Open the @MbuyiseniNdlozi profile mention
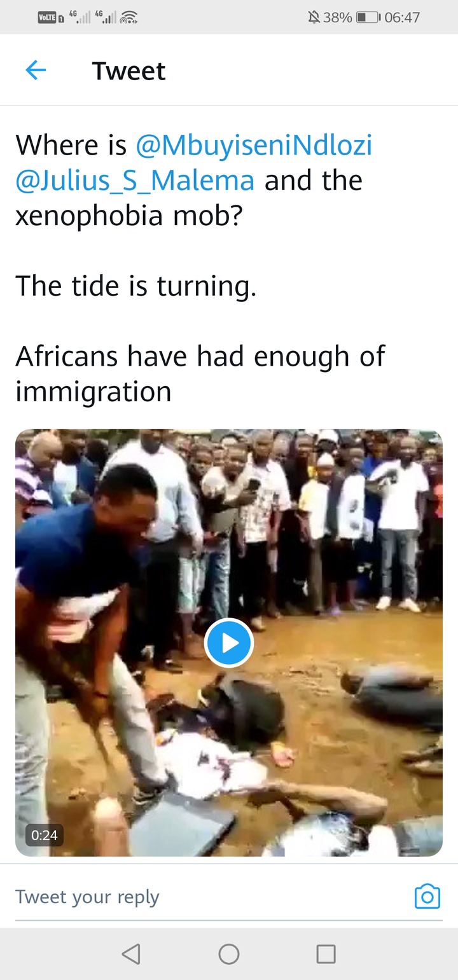This screenshot has height=980, width=458. (254, 146)
